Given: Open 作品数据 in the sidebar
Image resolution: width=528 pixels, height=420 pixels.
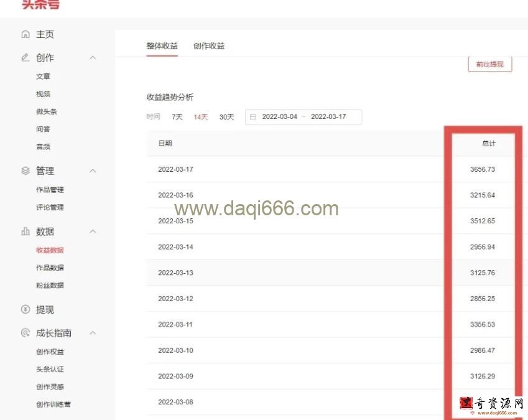Looking at the screenshot, I should click(x=50, y=268).
